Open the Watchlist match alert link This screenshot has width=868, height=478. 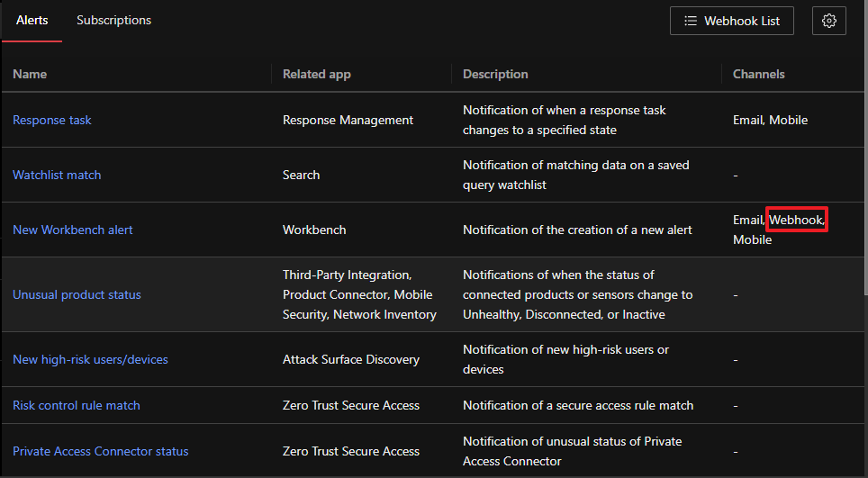(57, 175)
